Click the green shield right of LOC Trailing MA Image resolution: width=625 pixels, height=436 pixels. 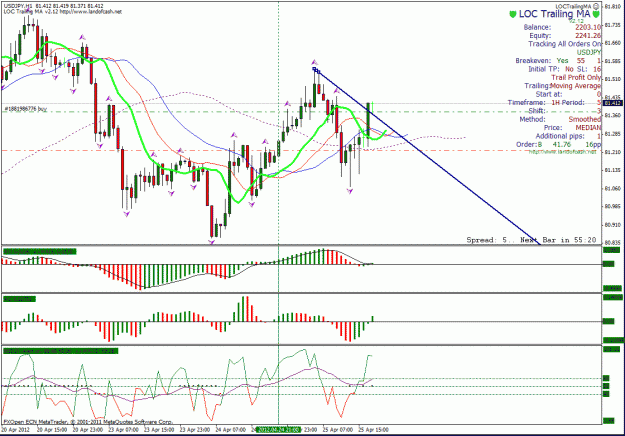point(596,14)
